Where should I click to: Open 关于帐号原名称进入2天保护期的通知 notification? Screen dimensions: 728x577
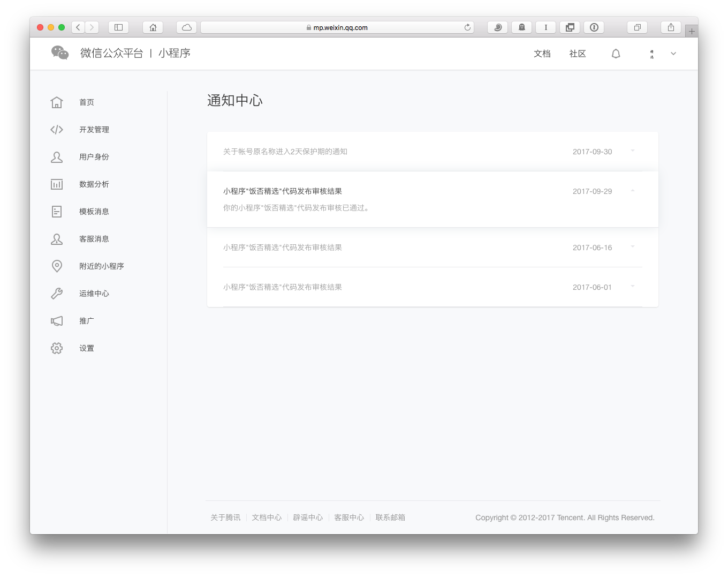[285, 152]
